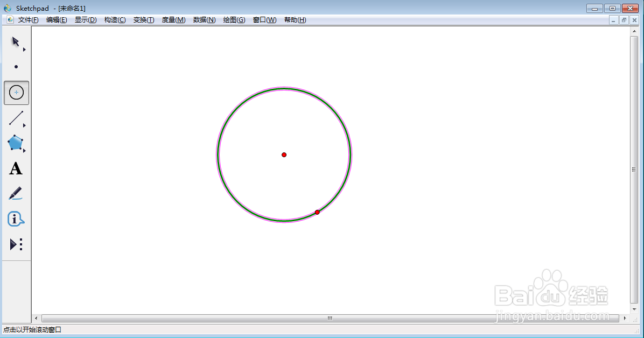
Task: Select the Marker pen tool
Action: (16, 193)
